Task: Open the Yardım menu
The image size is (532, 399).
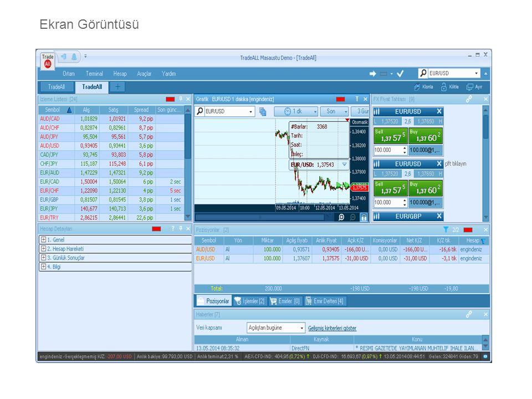Action: [x=168, y=74]
